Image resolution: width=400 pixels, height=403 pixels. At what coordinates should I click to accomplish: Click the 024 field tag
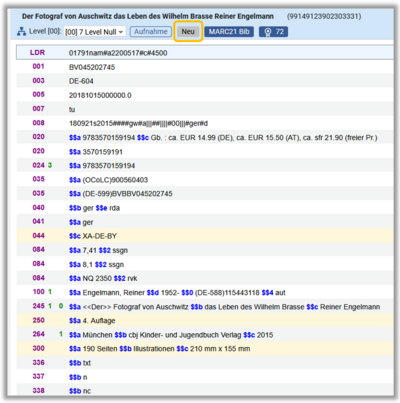38,165
